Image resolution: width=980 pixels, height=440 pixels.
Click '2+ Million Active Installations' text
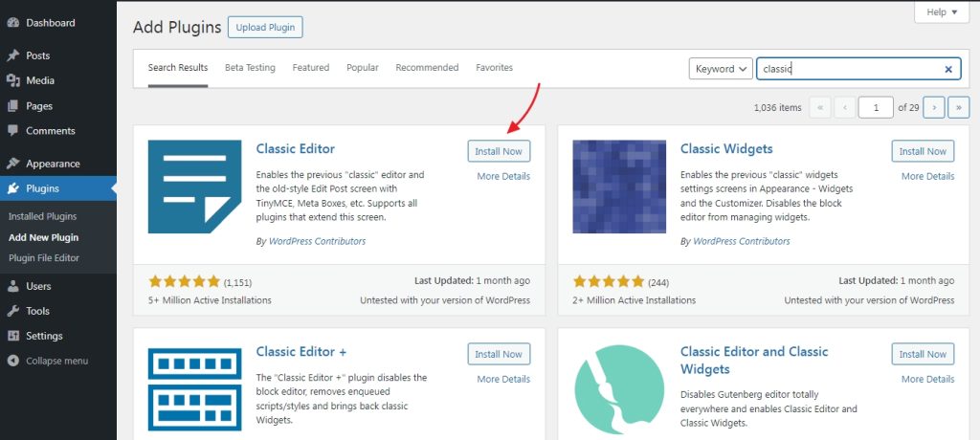click(635, 300)
